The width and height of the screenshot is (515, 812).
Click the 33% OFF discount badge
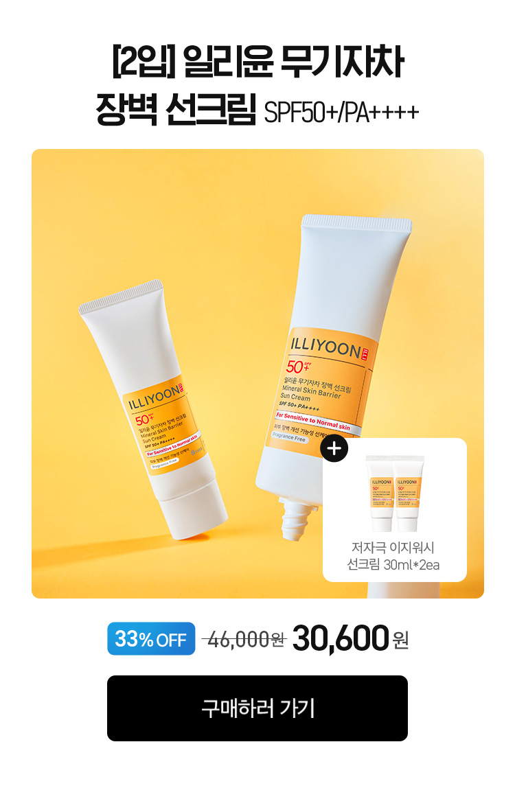click(151, 638)
